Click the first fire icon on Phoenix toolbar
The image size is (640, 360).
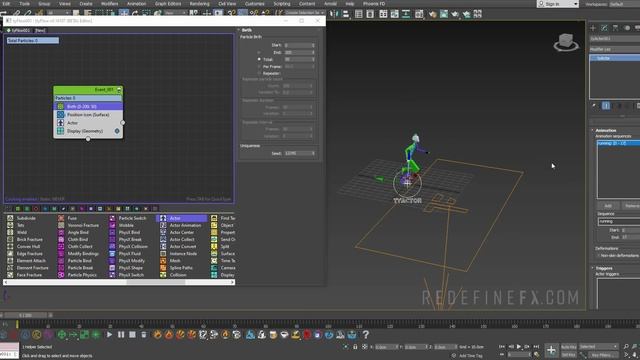click(x=157, y=335)
